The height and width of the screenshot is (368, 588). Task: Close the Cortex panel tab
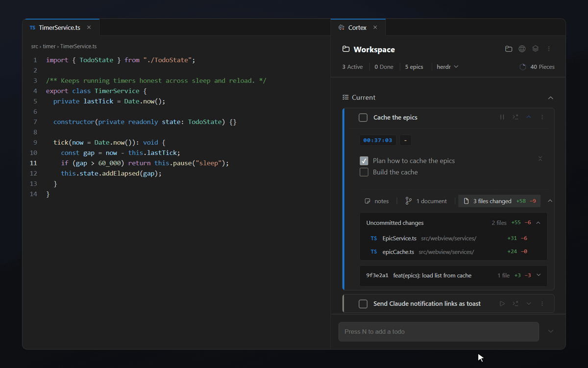tap(375, 27)
